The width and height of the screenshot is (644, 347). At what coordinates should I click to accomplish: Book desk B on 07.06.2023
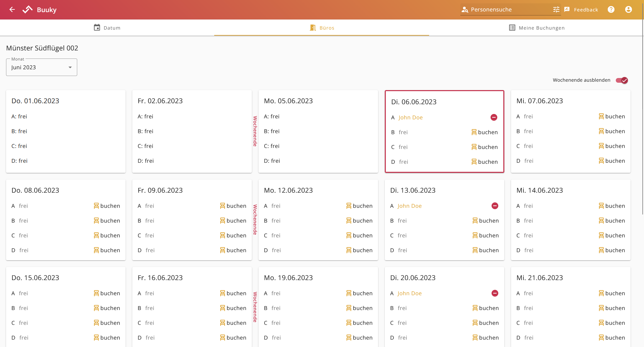click(612, 131)
